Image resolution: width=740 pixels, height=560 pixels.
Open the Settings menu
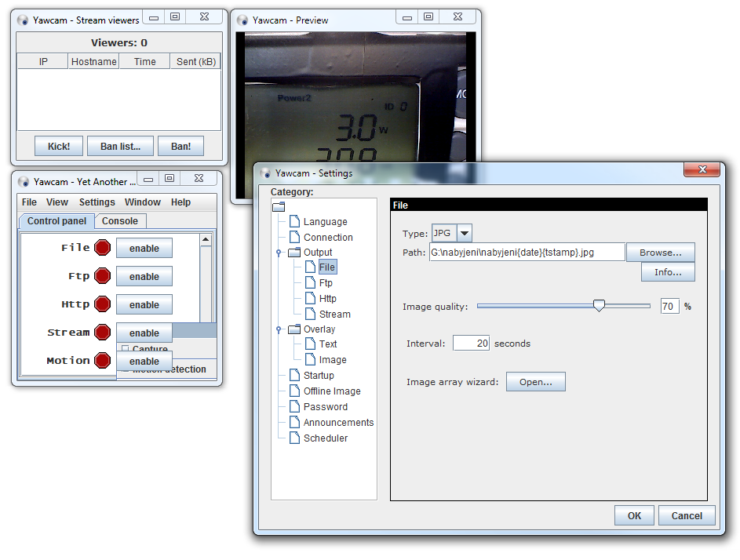[97, 202]
